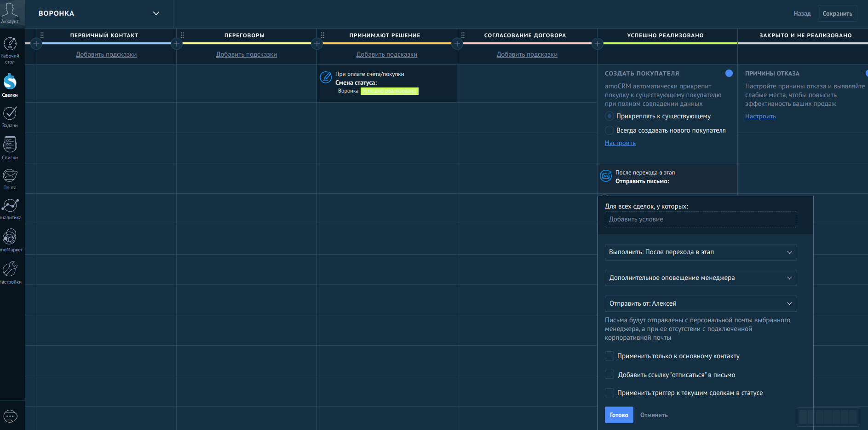
Task: Open Почта mail section
Action: tap(10, 179)
